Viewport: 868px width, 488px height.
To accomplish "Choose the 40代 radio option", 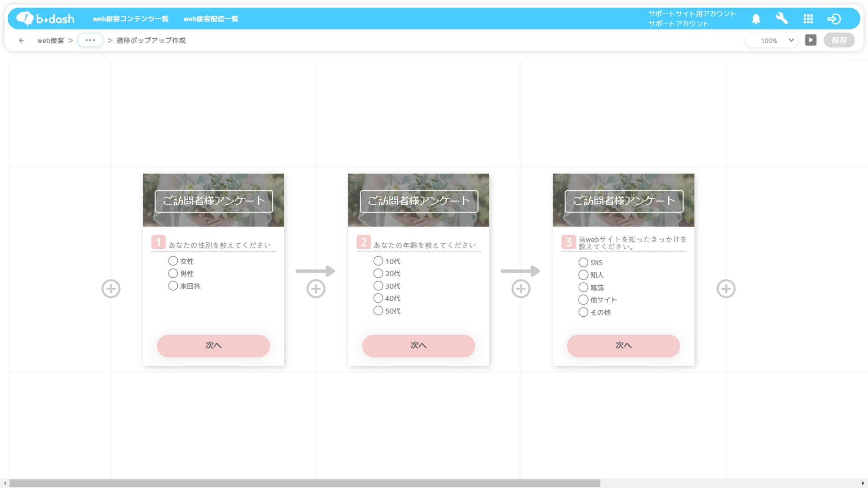I will 378,298.
